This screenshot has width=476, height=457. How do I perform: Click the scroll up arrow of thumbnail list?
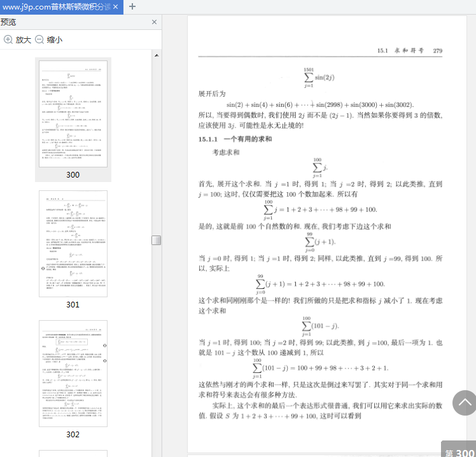click(157, 55)
